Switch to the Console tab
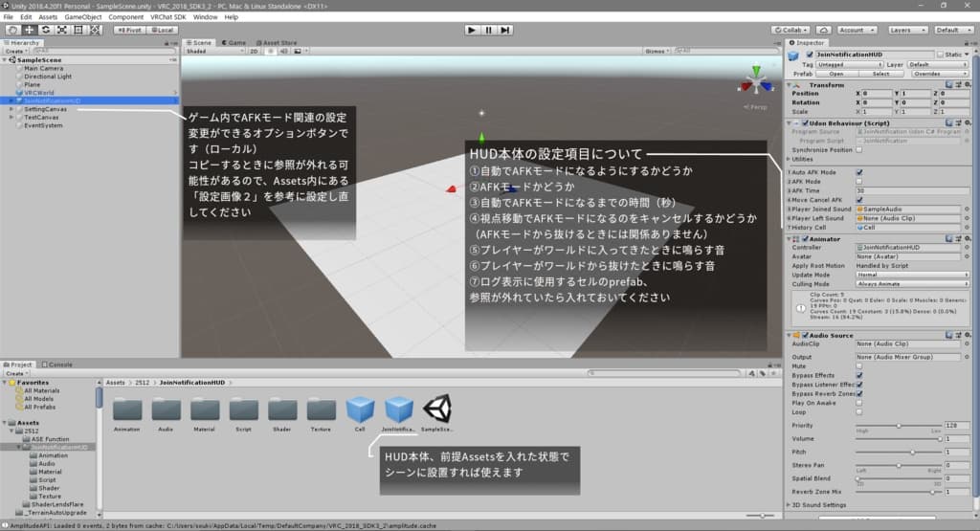This screenshot has height=531, width=980. tap(56, 365)
